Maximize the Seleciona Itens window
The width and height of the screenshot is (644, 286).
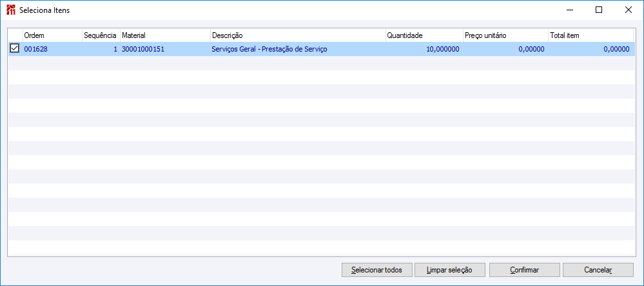[x=599, y=10]
